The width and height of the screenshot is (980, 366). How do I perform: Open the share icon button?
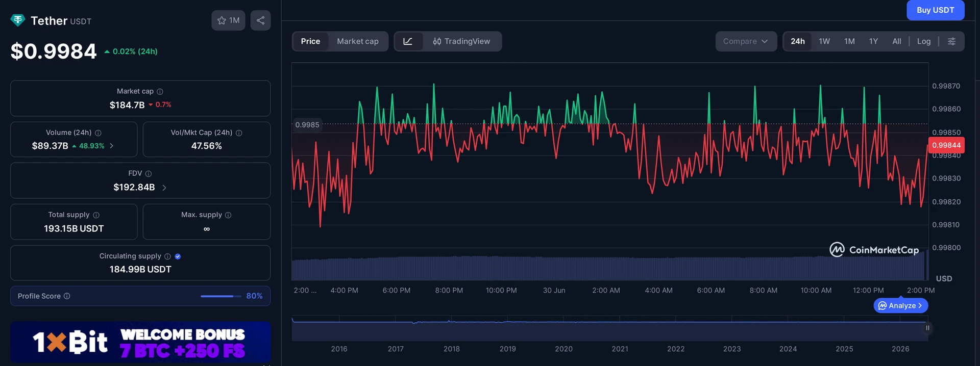tap(260, 20)
